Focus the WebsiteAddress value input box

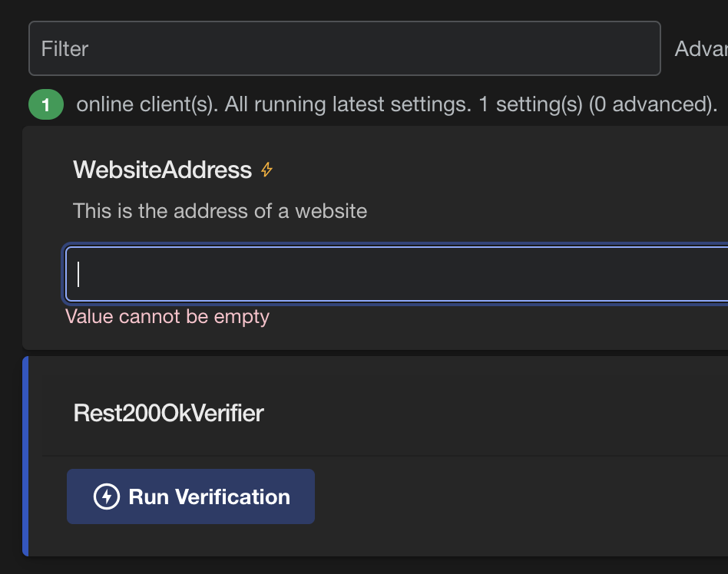pyautogui.click(x=397, y=274)
